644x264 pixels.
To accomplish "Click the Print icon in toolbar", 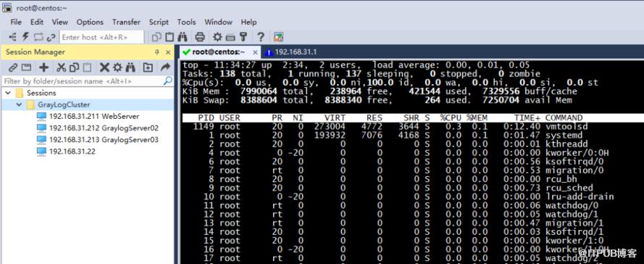I will [x=200, y=37].
